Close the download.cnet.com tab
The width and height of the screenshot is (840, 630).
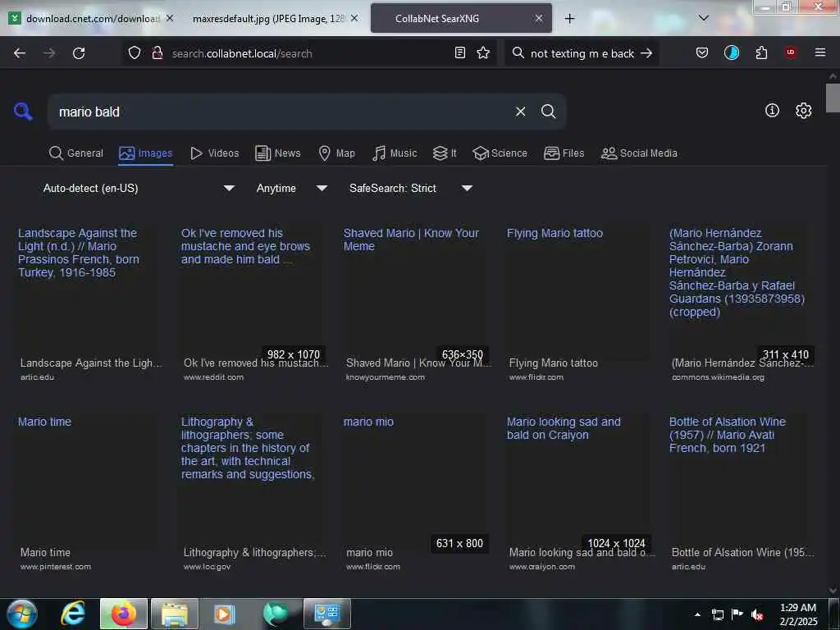click(169, 18)
